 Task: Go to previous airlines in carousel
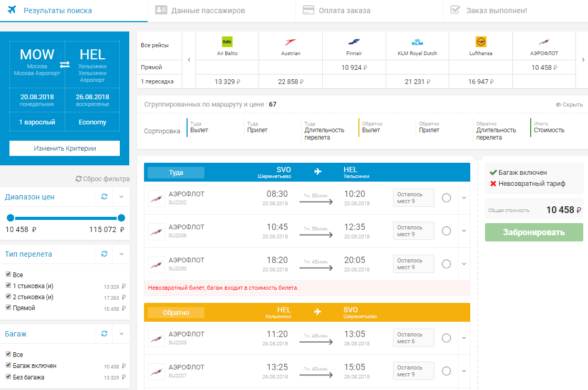[189, 59]
